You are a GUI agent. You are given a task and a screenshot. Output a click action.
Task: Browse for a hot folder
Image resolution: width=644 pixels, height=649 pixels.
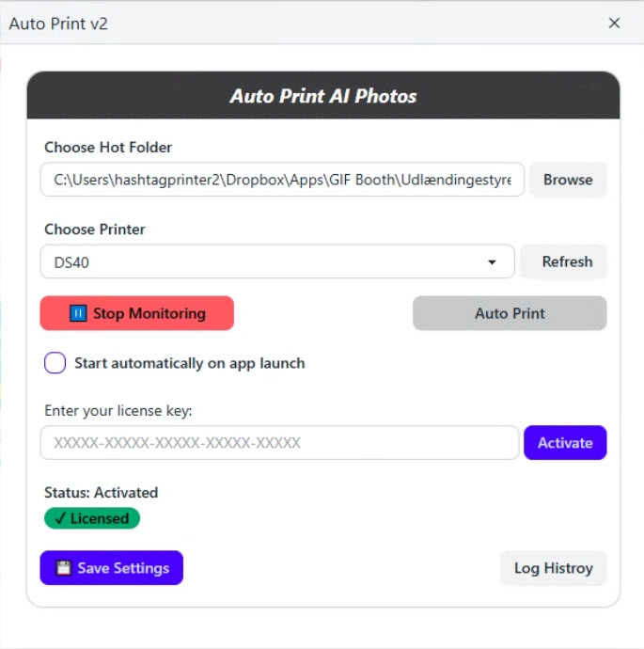click(x=568, y=180)
